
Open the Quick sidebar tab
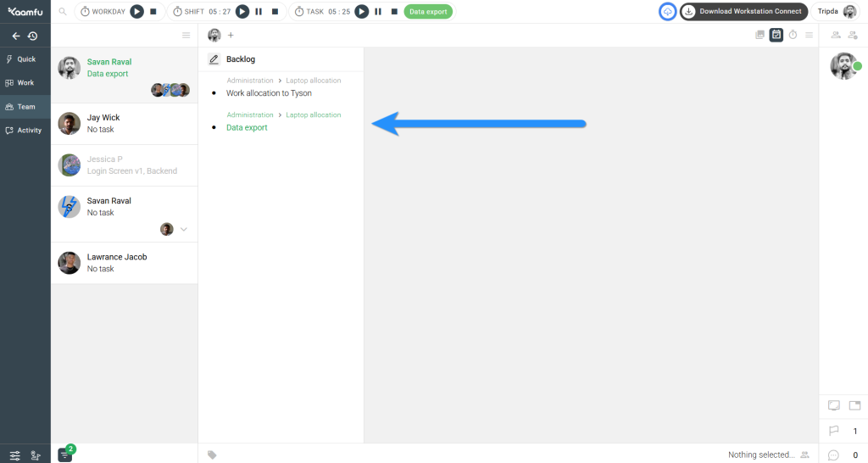point(25,59)
